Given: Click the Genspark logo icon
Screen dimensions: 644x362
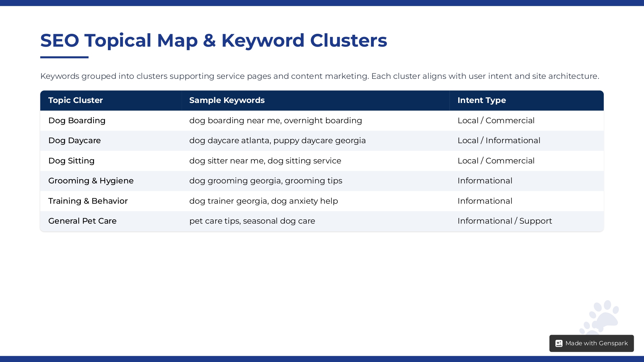Looking at the screenshot, I should tap(559, 343).
